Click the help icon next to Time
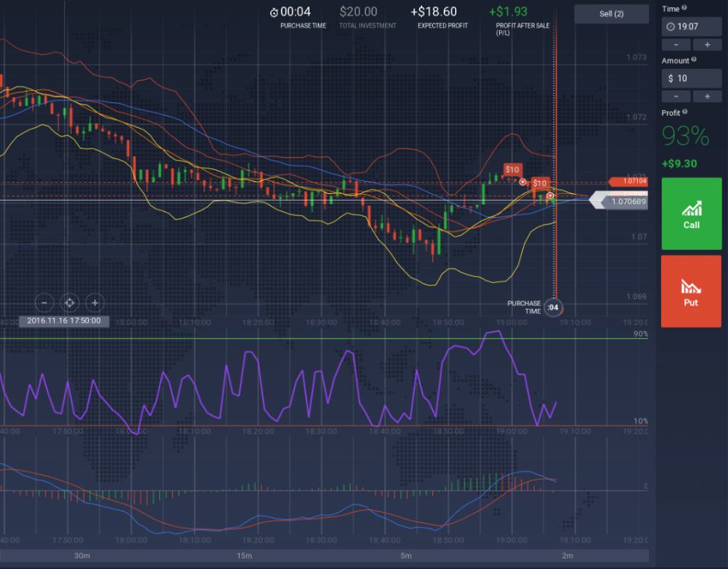Image resolution: width=728 pixels, height=569 pixels. (x=685, y=8)
